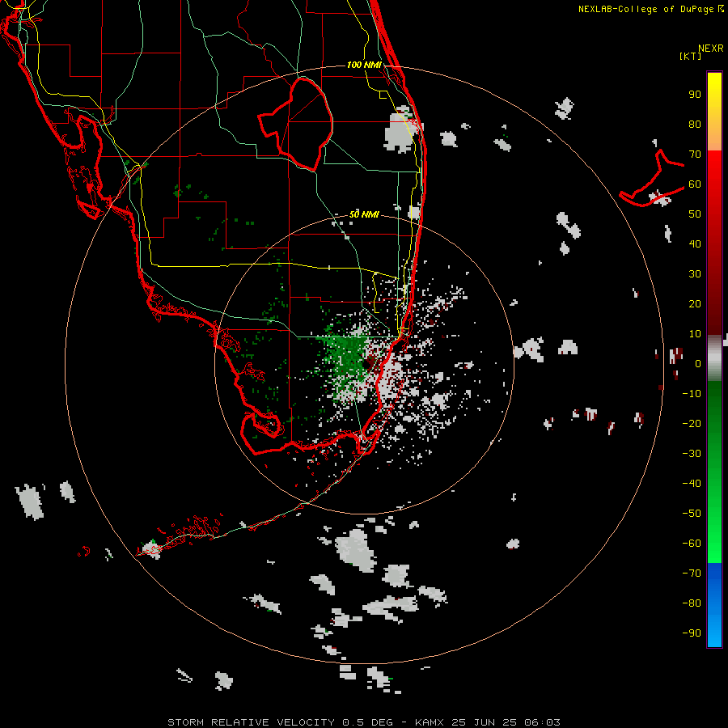
Task: Click the -70 knots scale label
Action: 692,574
